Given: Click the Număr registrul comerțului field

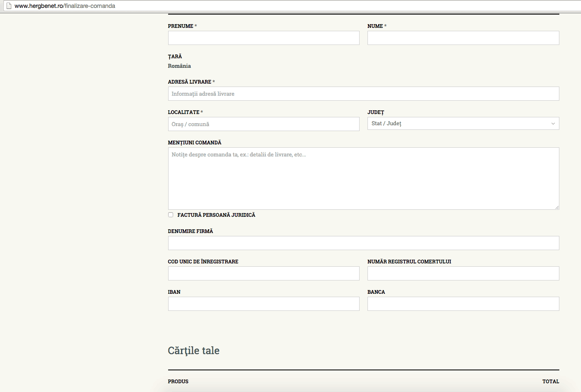Looking at the screenshot, I should 463,273.
